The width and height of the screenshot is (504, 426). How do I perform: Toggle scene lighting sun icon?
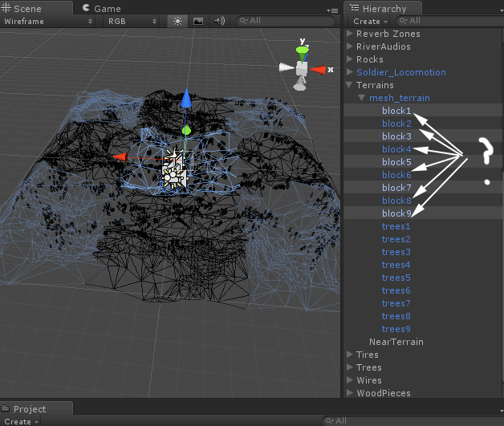click(x=177, y=21)
